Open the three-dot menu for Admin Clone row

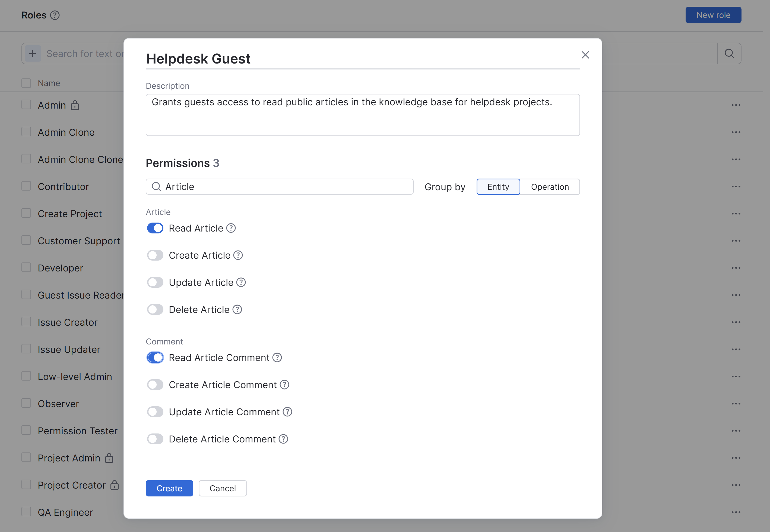[x=736, y=132]
